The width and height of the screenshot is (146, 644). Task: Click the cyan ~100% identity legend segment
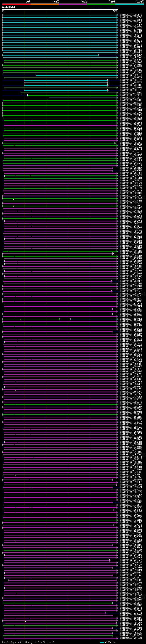(x=129, y=4)
